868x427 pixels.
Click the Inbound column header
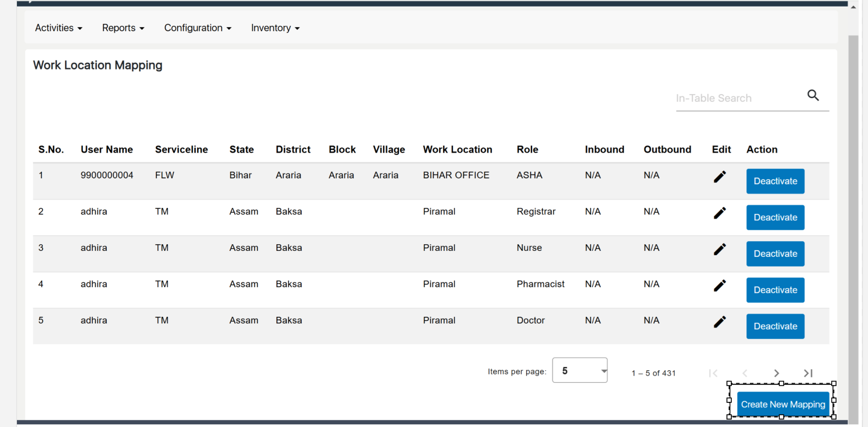coord(604,149)
